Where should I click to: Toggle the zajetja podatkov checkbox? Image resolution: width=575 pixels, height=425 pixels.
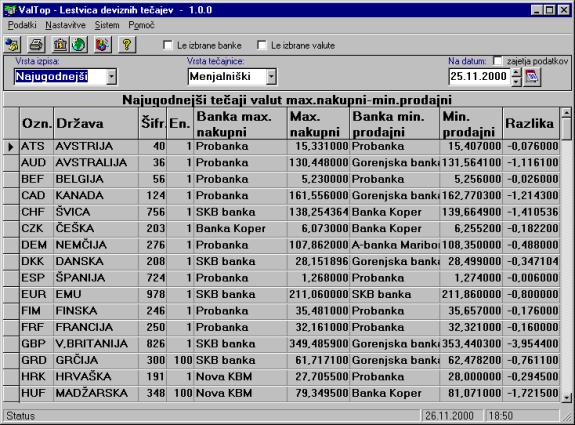click(x=498, y=61)
